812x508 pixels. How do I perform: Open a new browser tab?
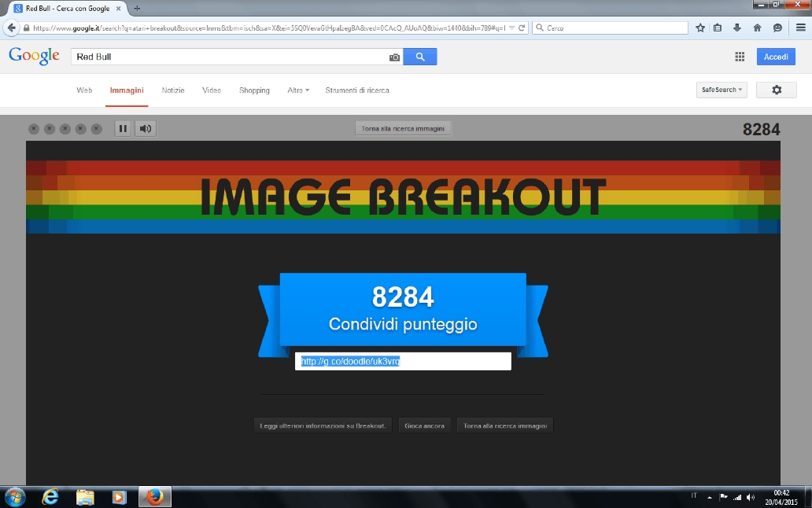pos(137,9)
